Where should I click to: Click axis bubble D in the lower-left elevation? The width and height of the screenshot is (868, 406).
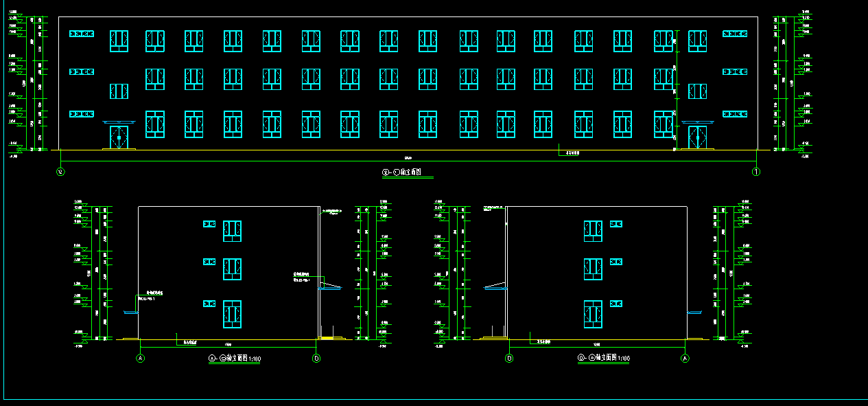(316, 358)
